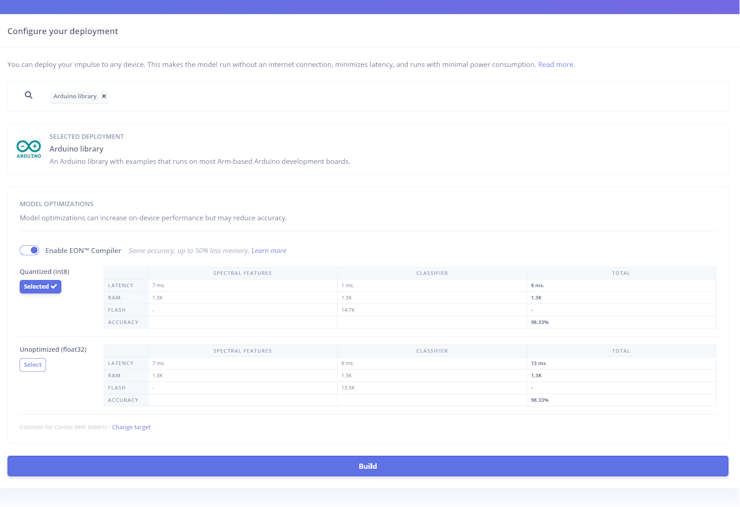Click the search magnifier icon

[x=29, y=95]
